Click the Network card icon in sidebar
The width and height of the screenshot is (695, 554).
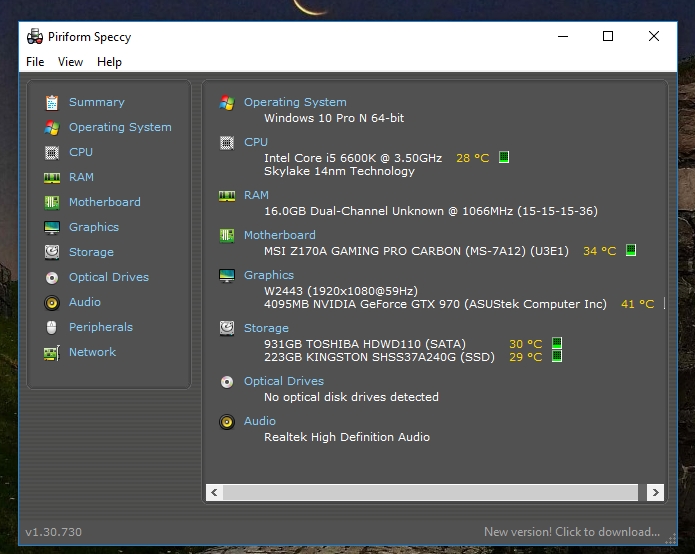click(52, 353)
